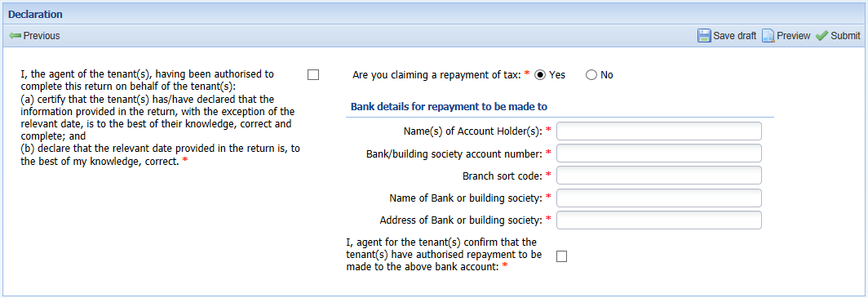This screenshot has width=868, height=298.
Task: Select the Name of Bank or building society field
Action: point(659,198)
